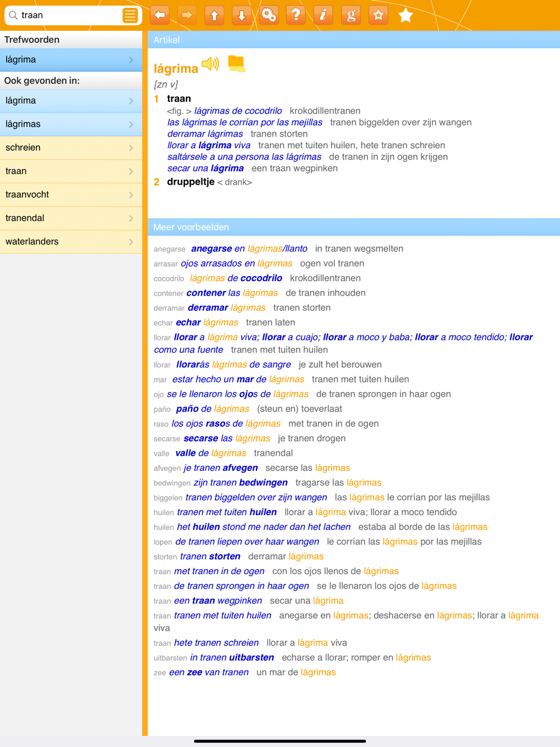
Task: Click the '[zn v]' grammar label
Action: coord(166,85)
